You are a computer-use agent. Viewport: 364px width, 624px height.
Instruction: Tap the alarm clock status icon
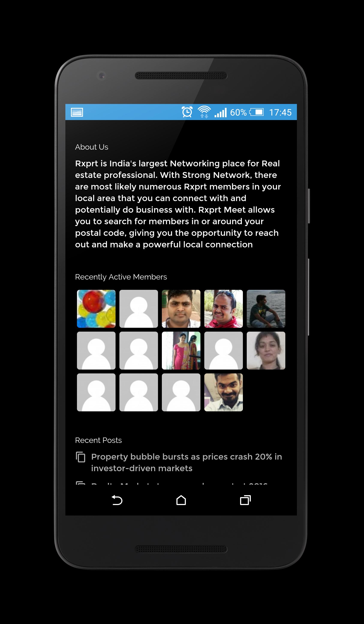point(187,112)
